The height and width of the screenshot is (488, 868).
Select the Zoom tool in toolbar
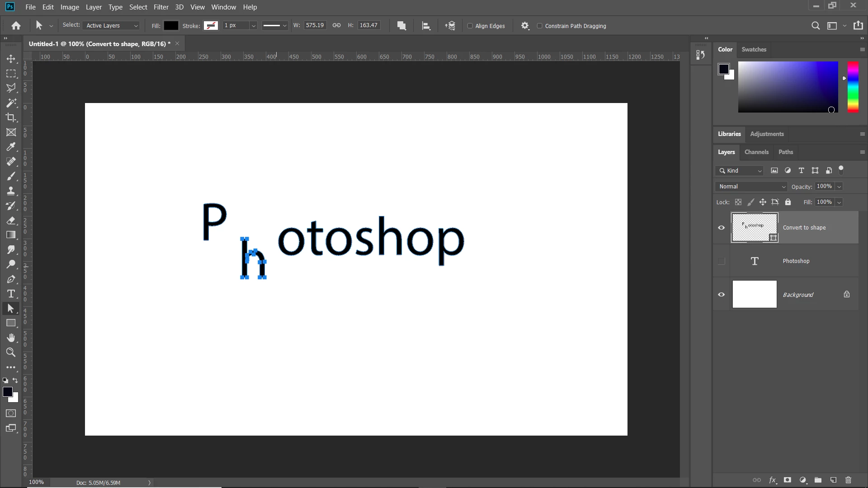[x=11, y=352]
